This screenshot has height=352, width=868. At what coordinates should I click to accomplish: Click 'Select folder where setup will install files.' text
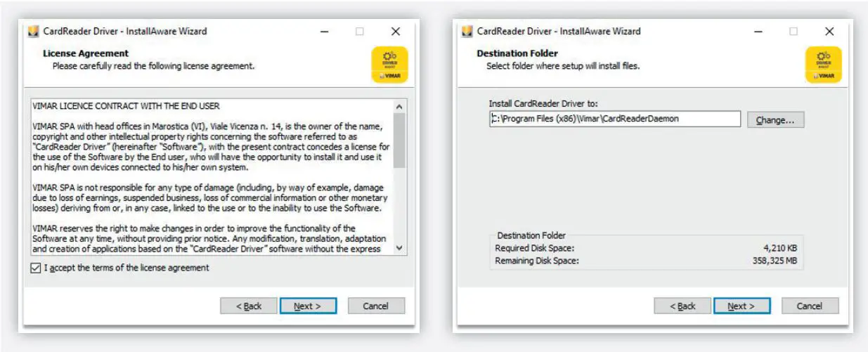pos(563,66)
